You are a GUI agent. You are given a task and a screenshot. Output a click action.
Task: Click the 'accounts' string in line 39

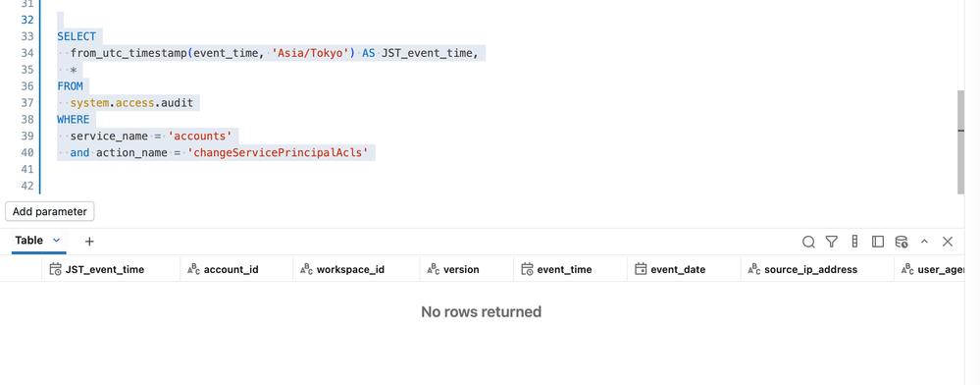coord(200,136)
